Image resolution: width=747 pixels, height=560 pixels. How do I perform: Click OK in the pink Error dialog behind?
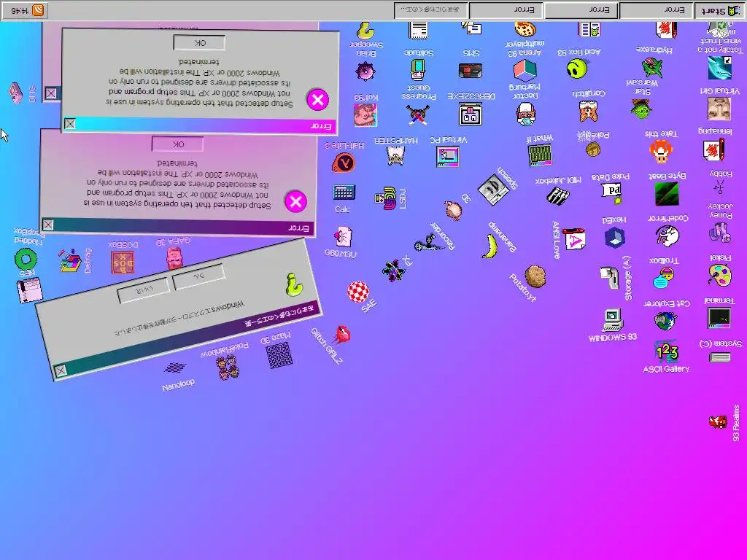point(178,144)
